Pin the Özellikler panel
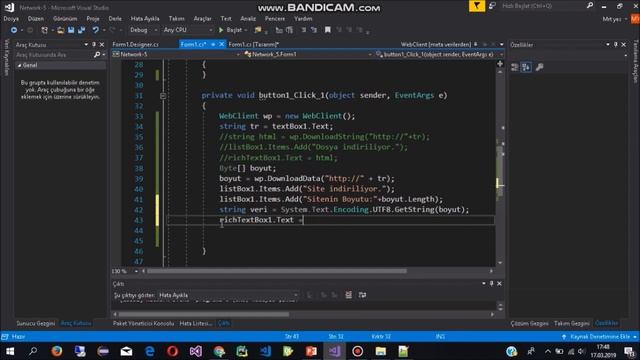Image resolution: width=640 pixels, height=360 pixels. click(x=616, y=44)
